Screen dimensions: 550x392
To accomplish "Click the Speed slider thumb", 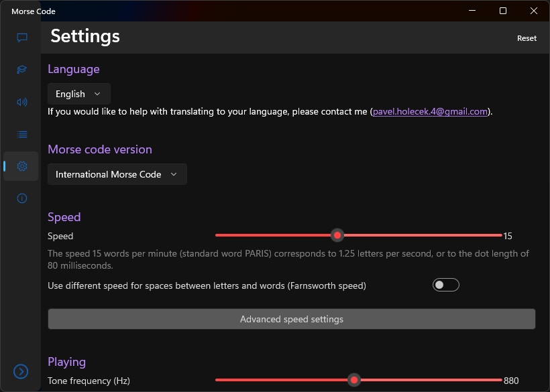I will click(x=337, y=235).
